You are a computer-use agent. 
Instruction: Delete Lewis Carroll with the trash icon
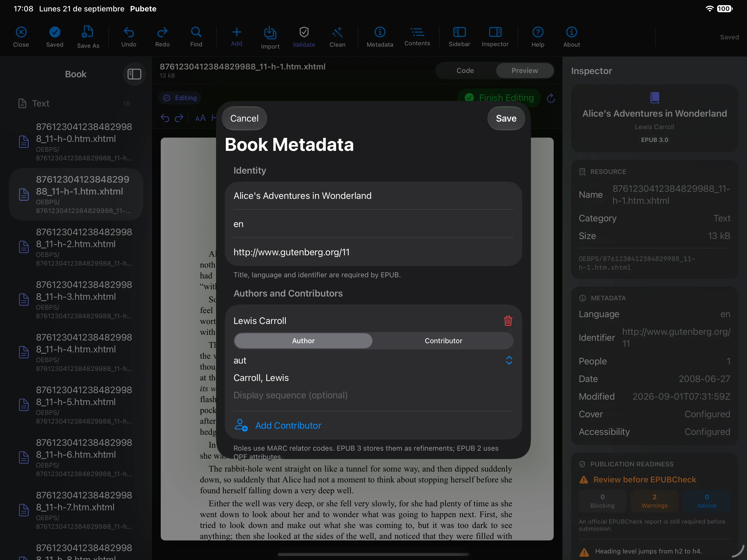[x=508, y=321]
